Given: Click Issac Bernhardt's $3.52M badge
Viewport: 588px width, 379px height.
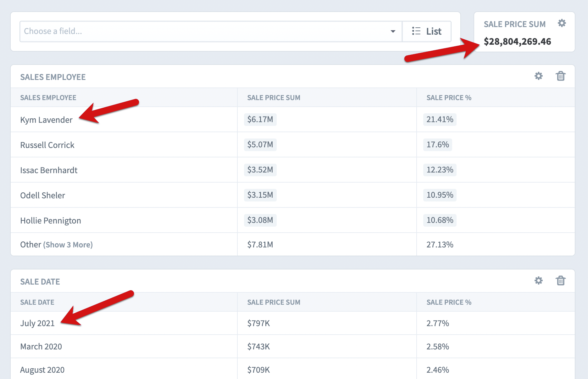Looking at the screenshot, I should click(x=260, y=170).
